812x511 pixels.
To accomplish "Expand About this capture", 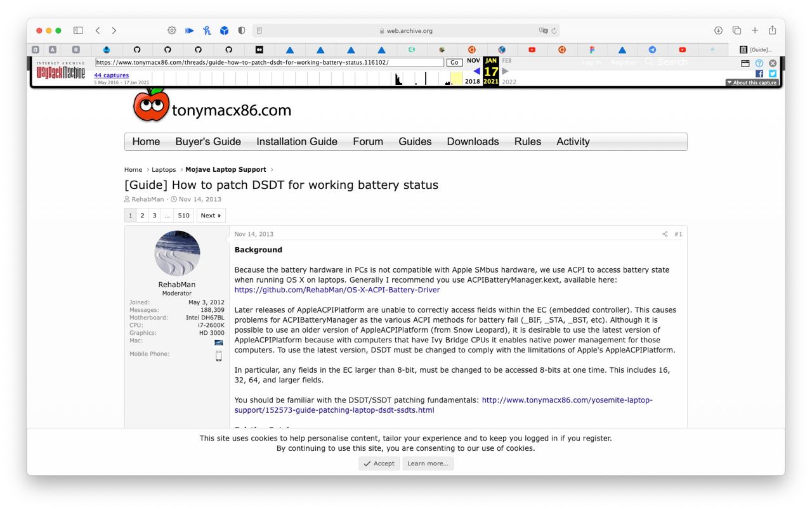I will pyautogui.click(x=752, y=82).
